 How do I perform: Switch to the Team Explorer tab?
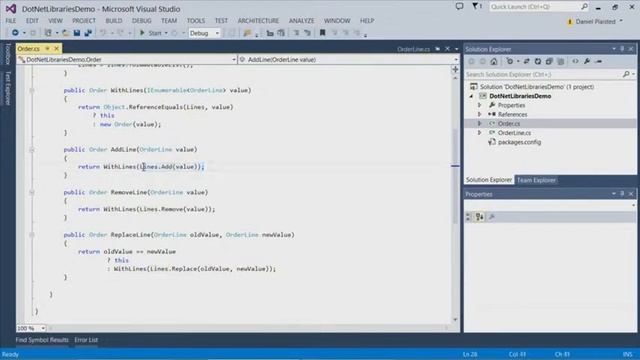click(536, 180)
